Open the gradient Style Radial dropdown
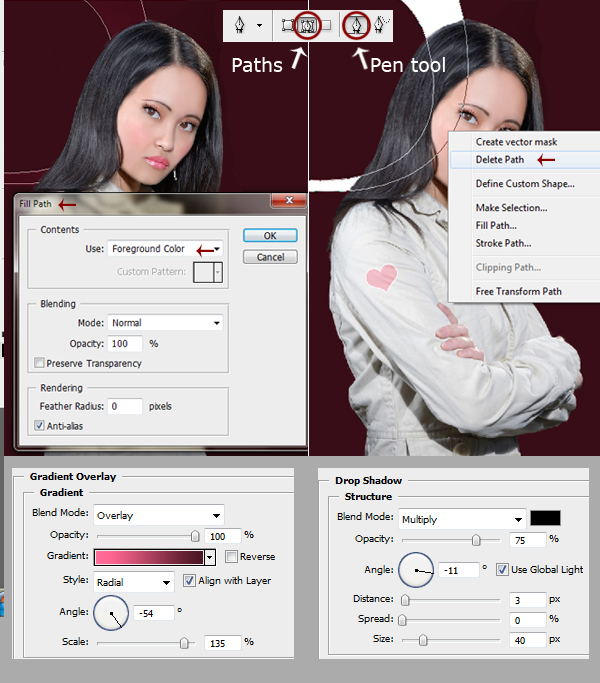Screen dimensions: 600x683 (x=134, y=582)
